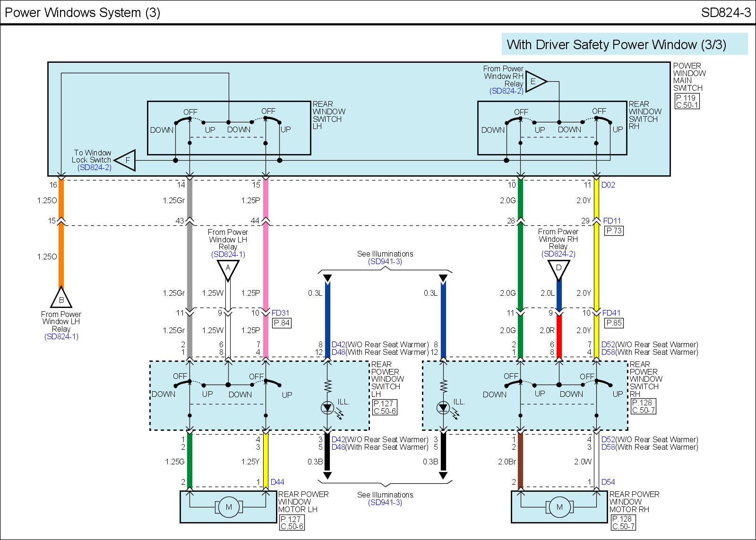This screenshot has width=756, height=540.
Task: Click the P.119 C.50-1 reference box
Action: coord(687,102)
